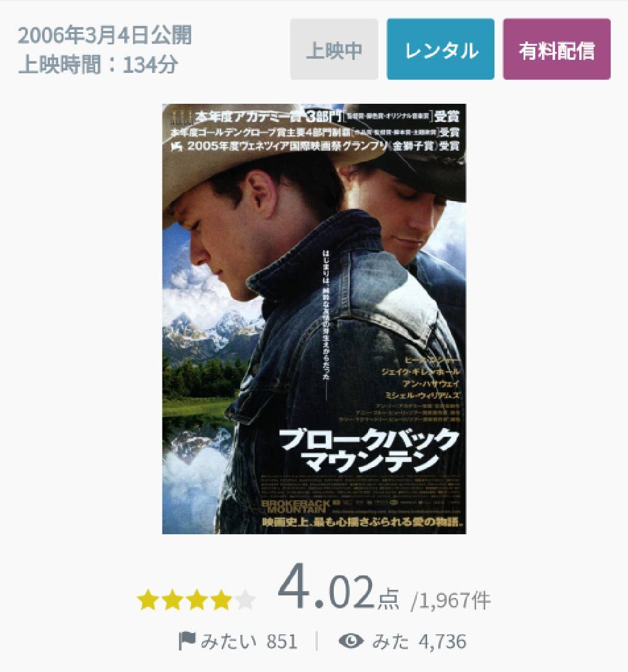
Task: Click the flag icon beside みたい
Action: pos(187,641)
